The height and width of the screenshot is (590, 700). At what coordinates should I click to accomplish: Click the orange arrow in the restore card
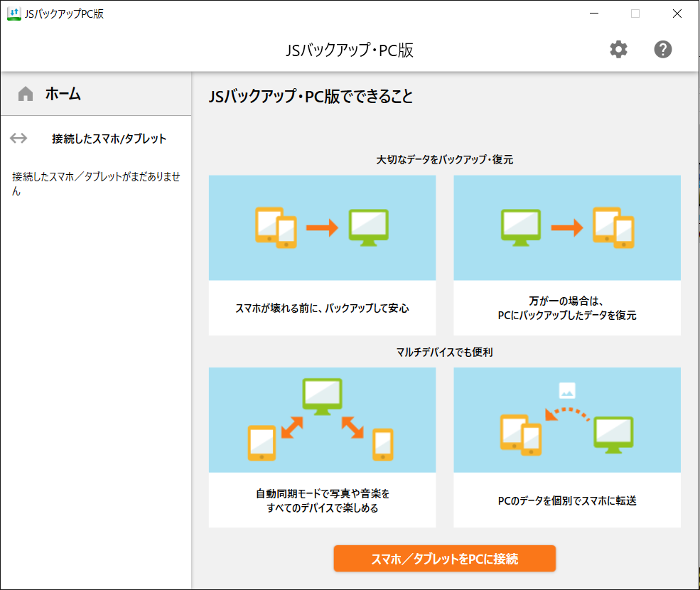(x=566, y=227)
